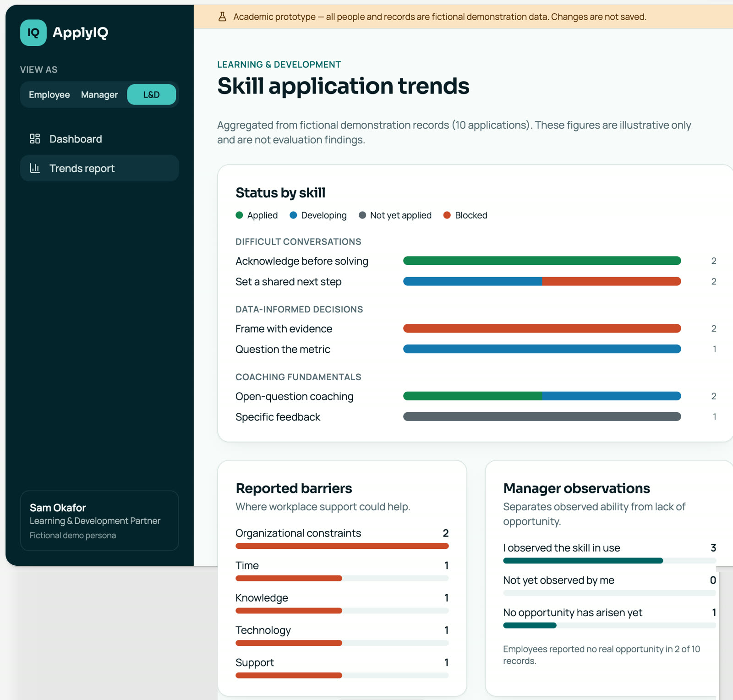
Task: Click the 'Skill application trends' heading
Action: point(343,86)
